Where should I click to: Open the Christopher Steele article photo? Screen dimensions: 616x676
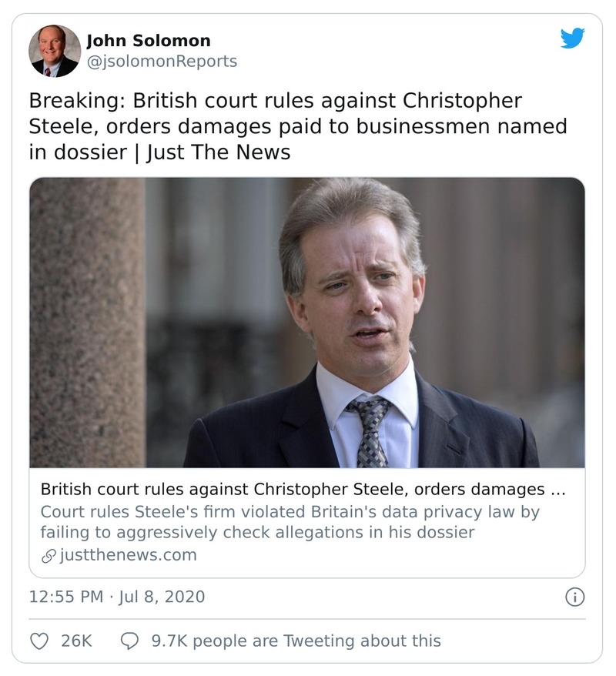307,322
